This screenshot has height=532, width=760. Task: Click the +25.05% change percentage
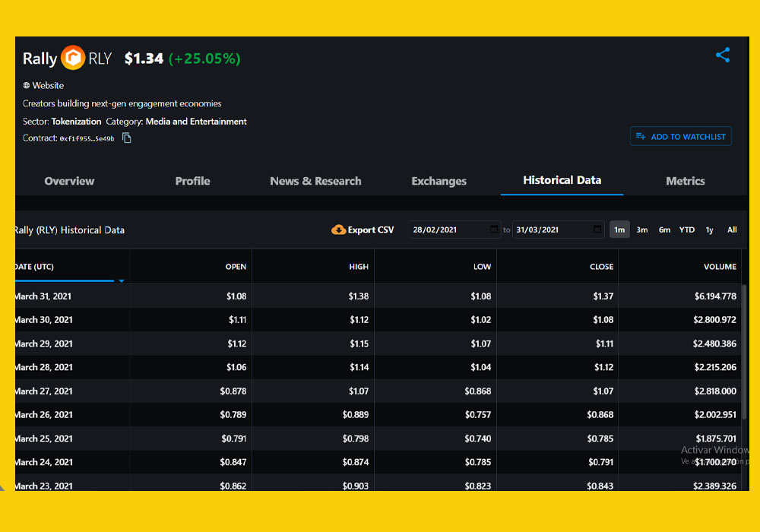[204, 59]
